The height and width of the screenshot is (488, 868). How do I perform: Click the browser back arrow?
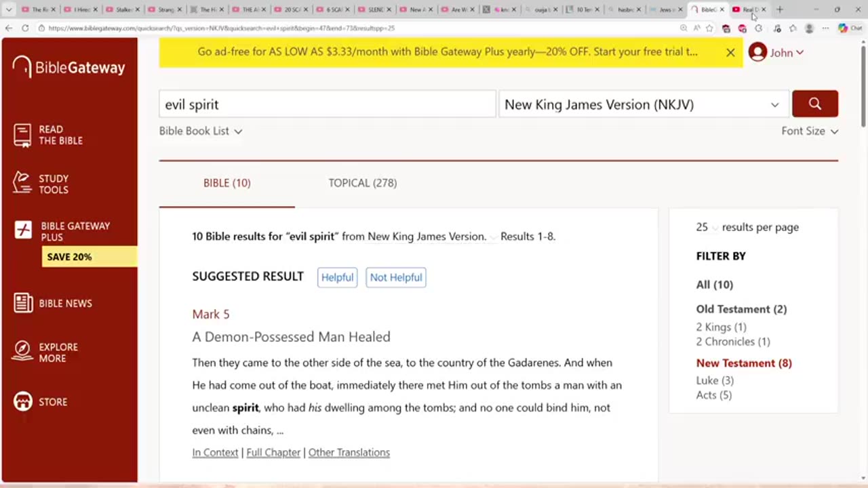[x=9, y=28]
